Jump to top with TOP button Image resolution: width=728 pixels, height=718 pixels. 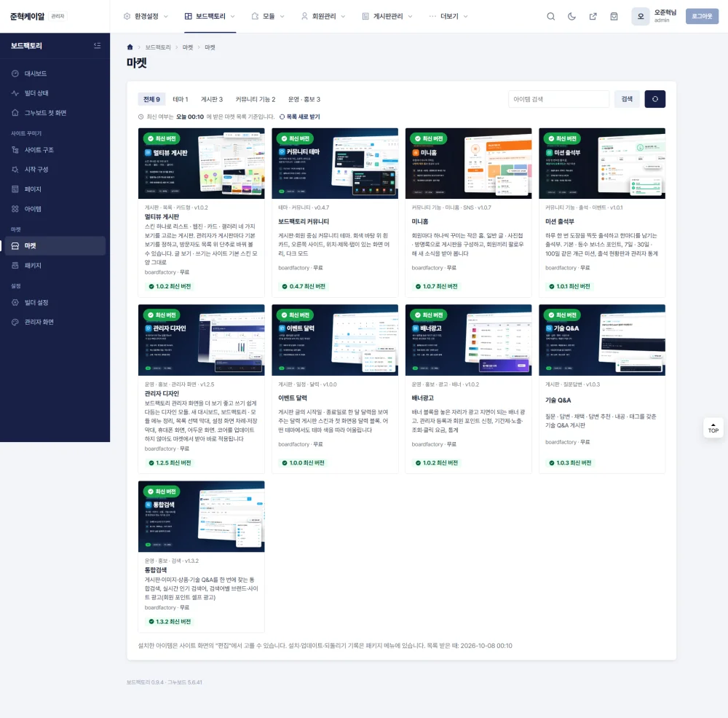click(713, 427)
